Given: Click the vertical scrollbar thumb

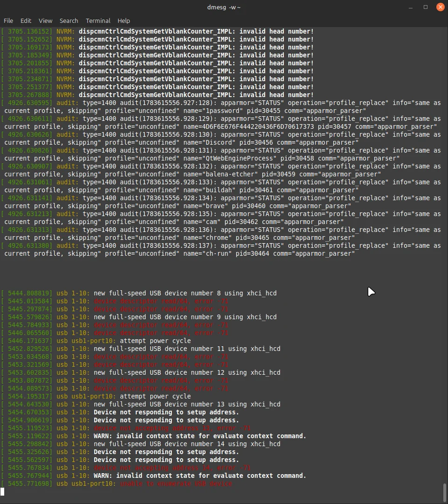Looking at the screenshot, I should point(445,491).
